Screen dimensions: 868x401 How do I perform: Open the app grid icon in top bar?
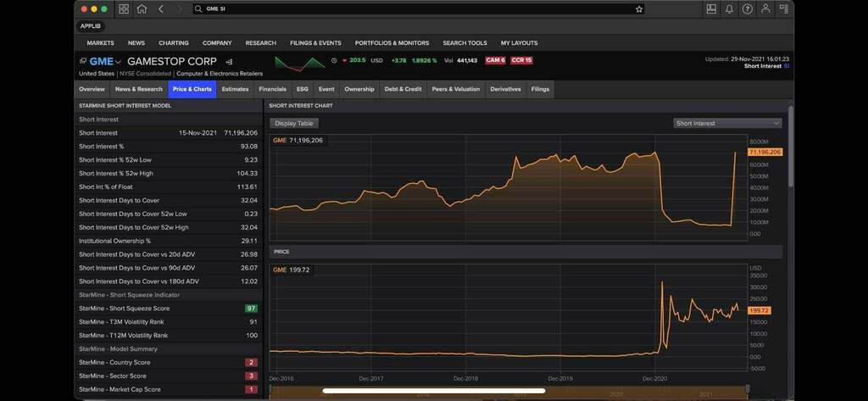click(124, 8)
